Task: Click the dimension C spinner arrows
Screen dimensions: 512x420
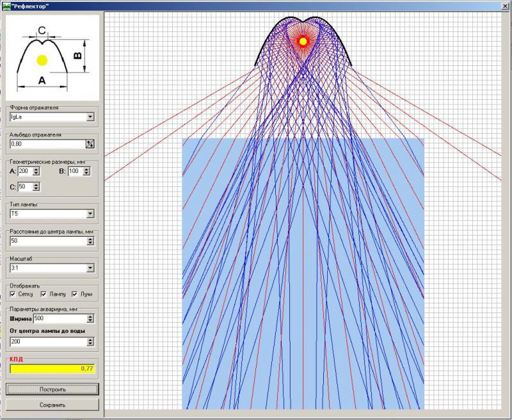Action: [x=36, y=187]
